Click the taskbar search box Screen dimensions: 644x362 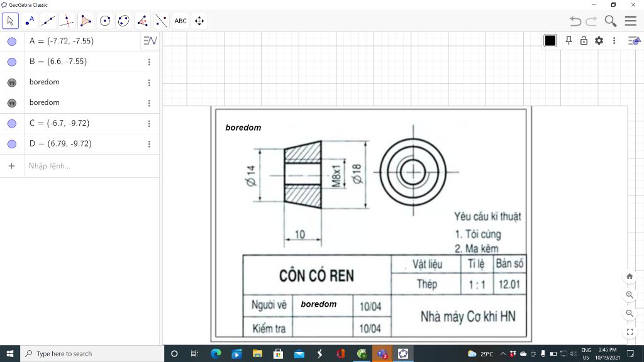pyautogui.click(x=92, y=353)
